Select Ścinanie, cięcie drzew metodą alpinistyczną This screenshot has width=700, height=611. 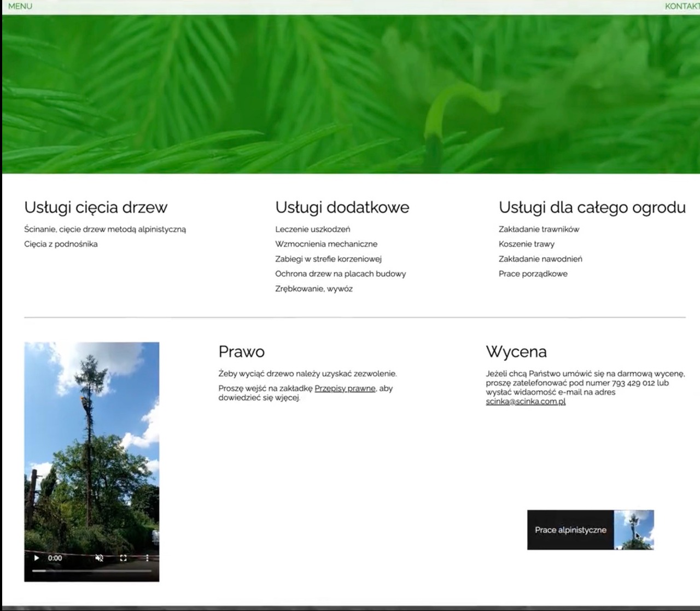point(104,229)
